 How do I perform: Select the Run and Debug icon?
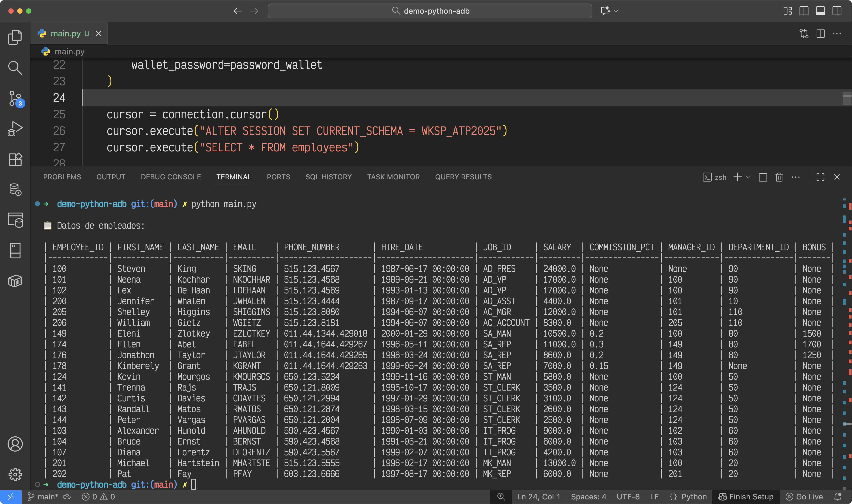pos(15,128)
